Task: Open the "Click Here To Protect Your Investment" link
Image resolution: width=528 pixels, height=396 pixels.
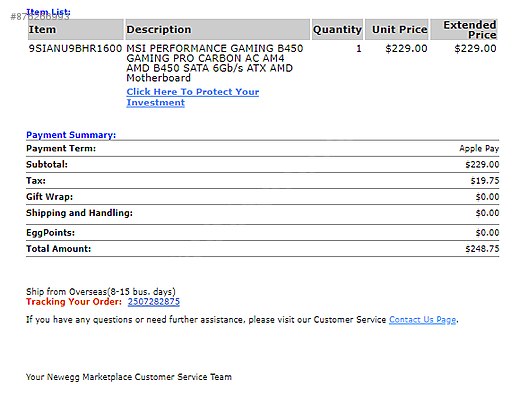Action: point(193,97)
